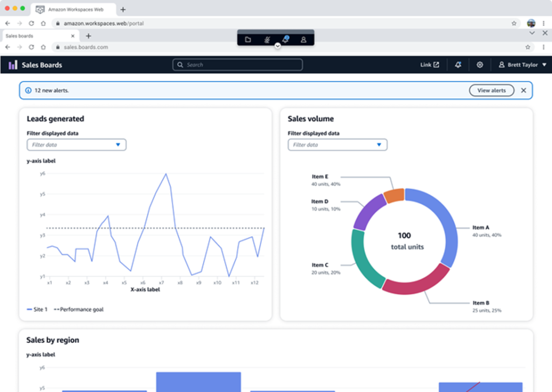Bookmark sales.boards.com with the star icon
Image resolution: width=552 pixels, height=392 pixels.
(x=528, y=47)
